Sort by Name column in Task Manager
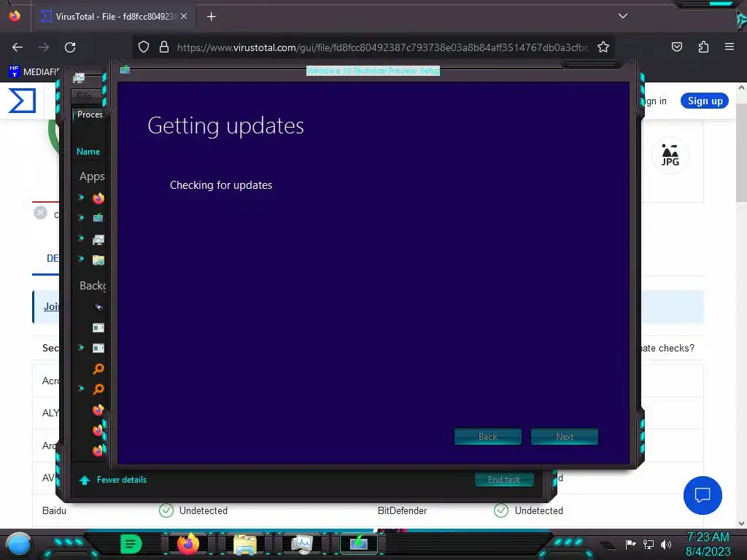747x560 pixels. click(88, 152)
